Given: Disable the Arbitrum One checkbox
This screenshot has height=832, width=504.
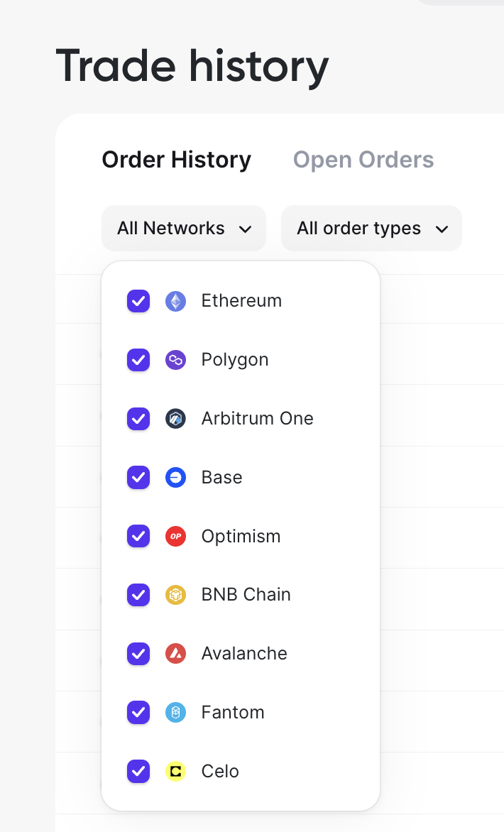Looking at the screenshot, I should click(x=138, y=419).
